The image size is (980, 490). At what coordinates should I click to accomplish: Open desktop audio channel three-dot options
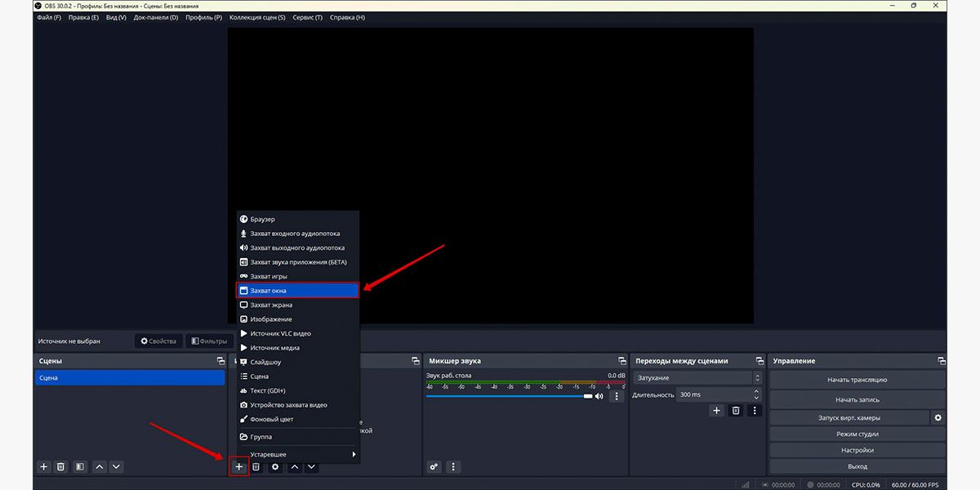point(617,396)
